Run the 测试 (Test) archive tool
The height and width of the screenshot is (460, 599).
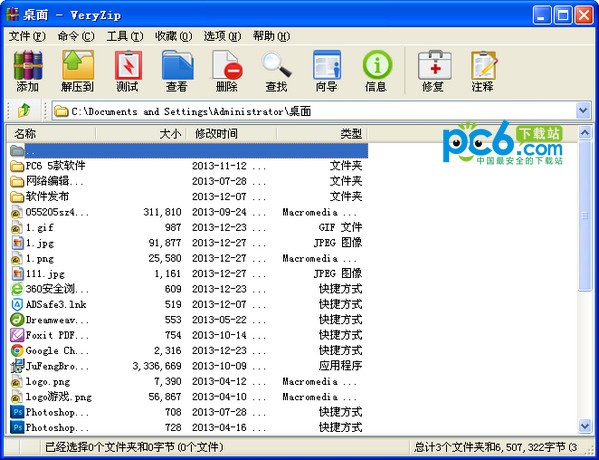(x=128, y=71)
